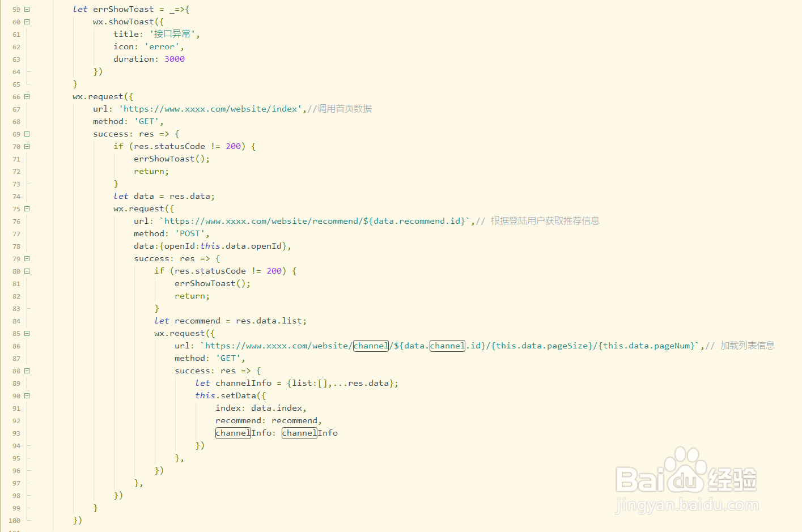The height and width of the screenshot is (532, 802).
Task: Click the 'error' icon string value
Action: tap(162, 47)
